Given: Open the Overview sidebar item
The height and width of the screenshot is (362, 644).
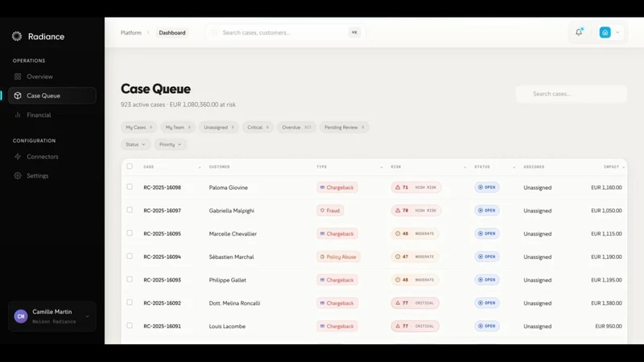Looking at the screenshot, I should pos(52,76).
